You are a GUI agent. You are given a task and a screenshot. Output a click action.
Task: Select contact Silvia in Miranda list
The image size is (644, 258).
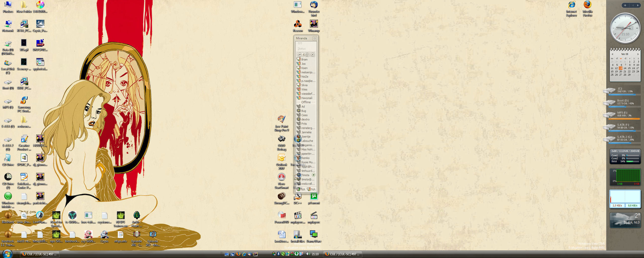click(306, 85)
